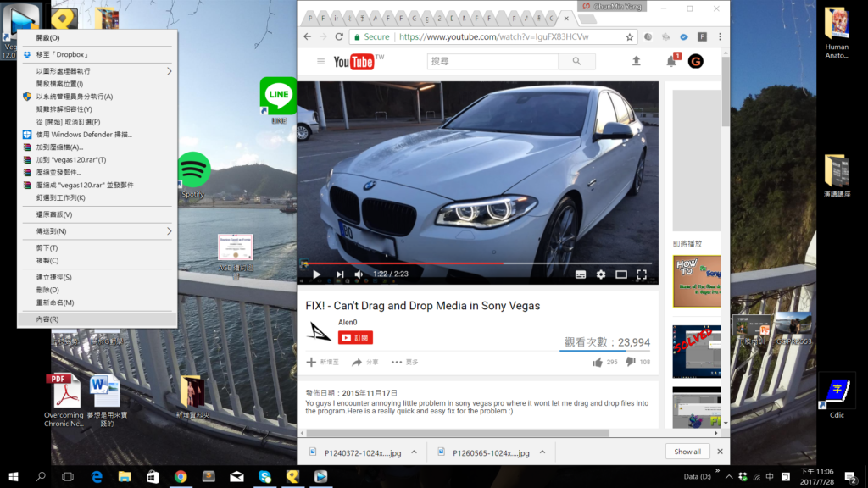The image size is (868, 488).
Task: Open the video settings gear
Action: [601, 274]
